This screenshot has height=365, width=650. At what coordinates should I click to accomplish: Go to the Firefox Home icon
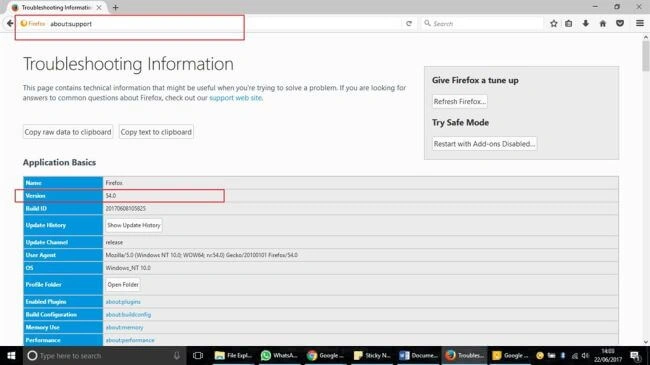click(603, 24)
